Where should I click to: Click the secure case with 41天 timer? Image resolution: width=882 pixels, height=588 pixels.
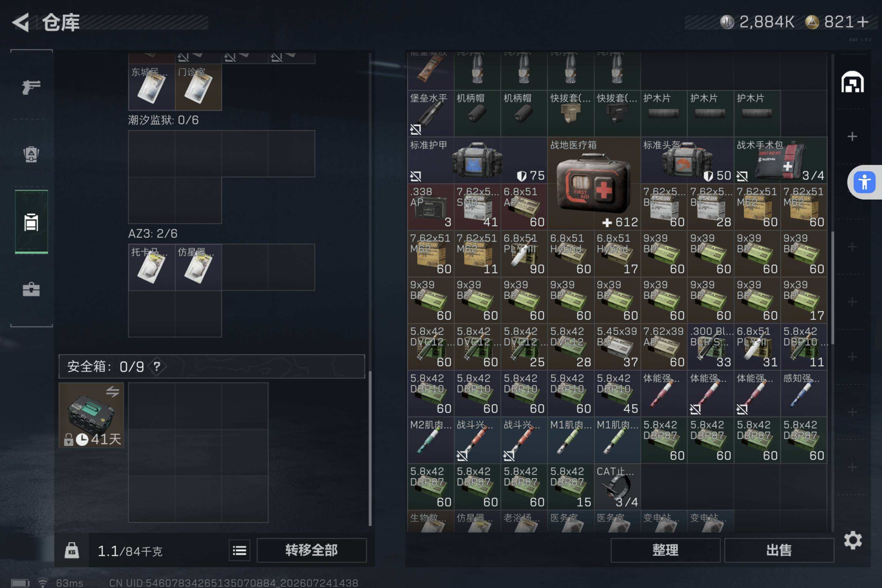click(x=92, y=415)
